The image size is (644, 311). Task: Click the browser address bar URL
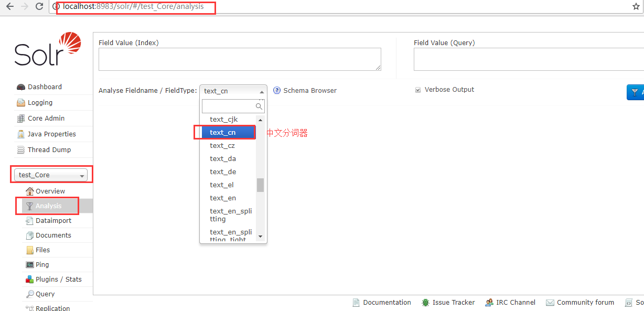(133, 7)
